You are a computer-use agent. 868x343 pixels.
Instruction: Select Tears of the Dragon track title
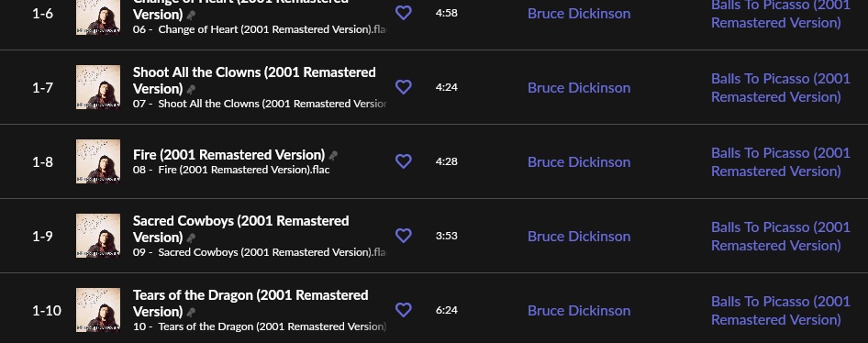click(250, 303)
